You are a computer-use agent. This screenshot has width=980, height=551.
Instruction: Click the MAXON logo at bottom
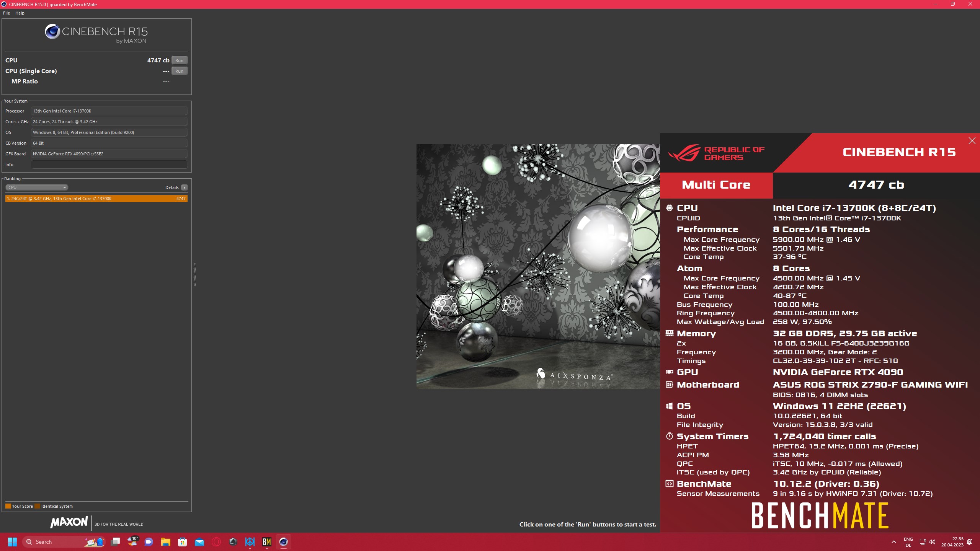pyautogui.click(x=69, y=522)
